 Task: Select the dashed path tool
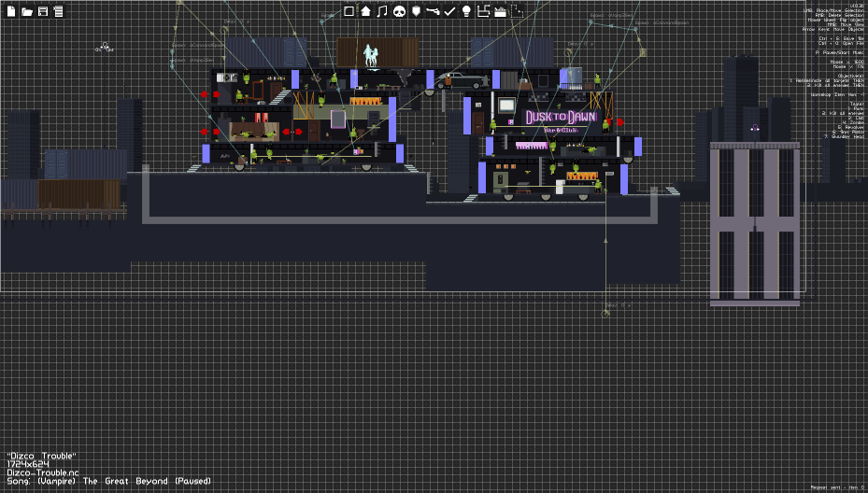point(517,11)
